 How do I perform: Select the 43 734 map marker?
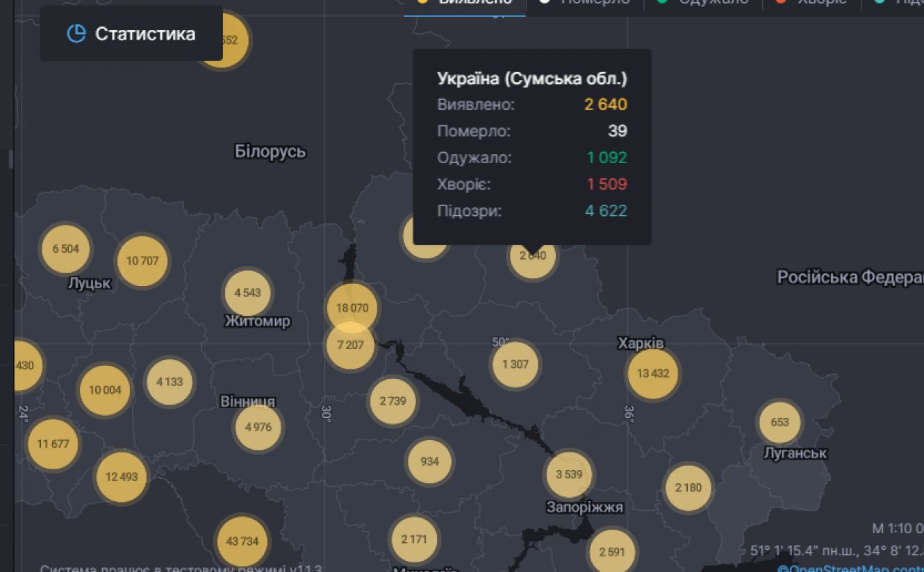[x=242, y=541]
